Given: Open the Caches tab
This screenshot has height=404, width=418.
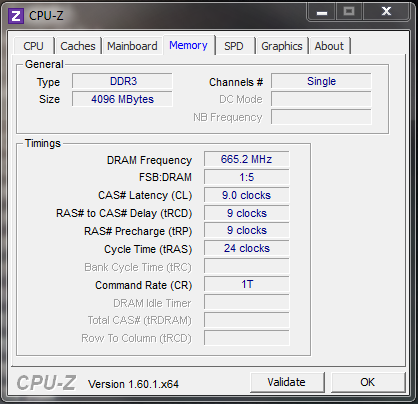Looking at the screenshot, I should (78, 46).
